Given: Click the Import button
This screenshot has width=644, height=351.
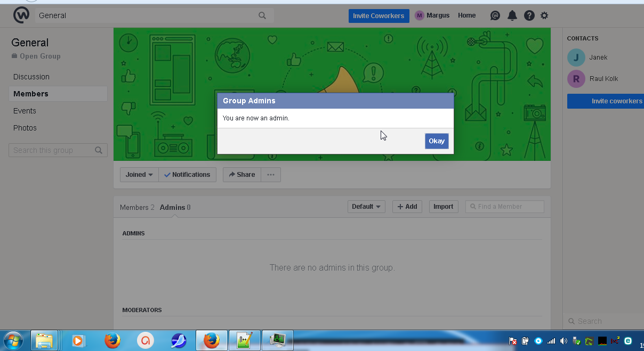Looking at the screenshot, I should click(x=443, y=207).
